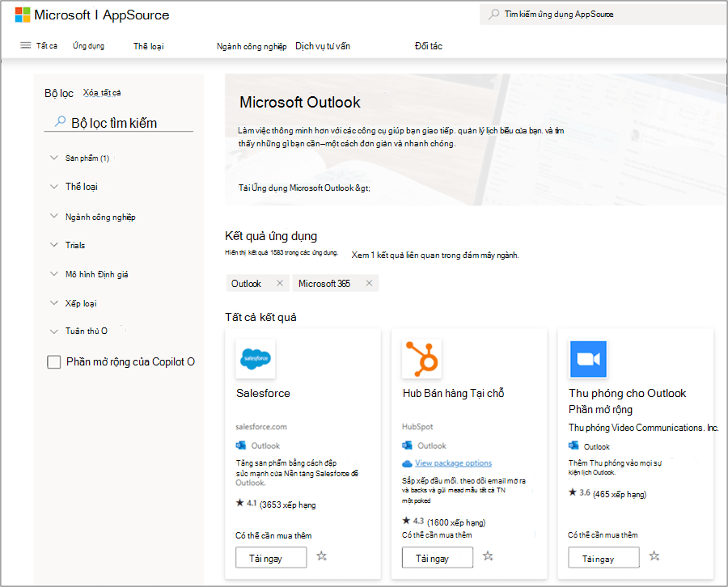The height and width of the screenshot is (587, 728).
Task: Enable the Phần mở rộng của Copilot checkbox
Action: coord(54,362)
